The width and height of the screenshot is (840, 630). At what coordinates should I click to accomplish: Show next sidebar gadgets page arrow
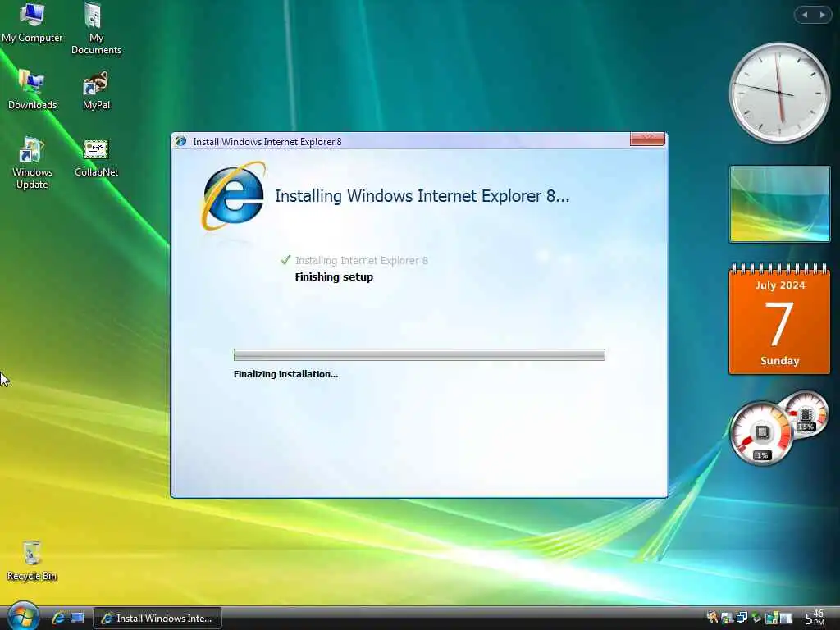822,15
